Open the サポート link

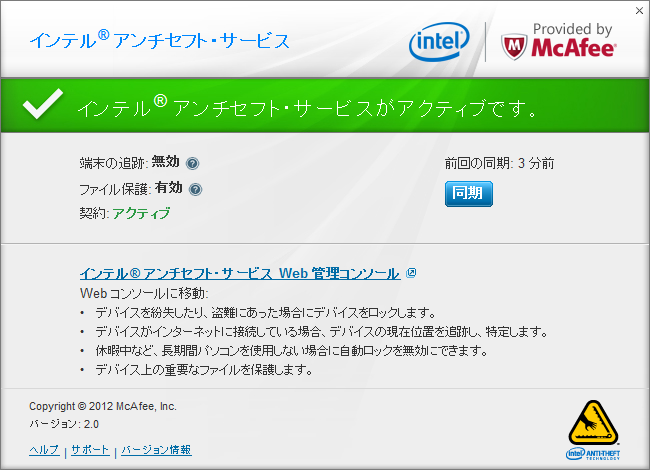pyautogui.click(x=90, y=450)
